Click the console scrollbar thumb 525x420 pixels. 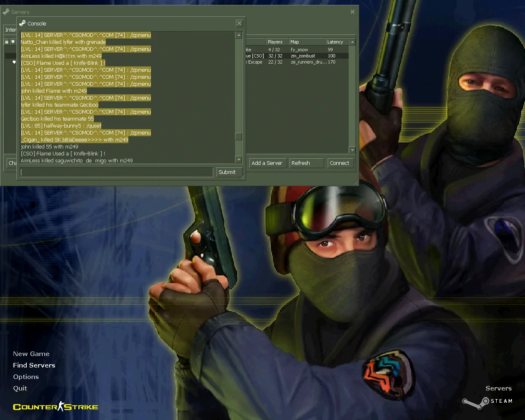[238, 137]
